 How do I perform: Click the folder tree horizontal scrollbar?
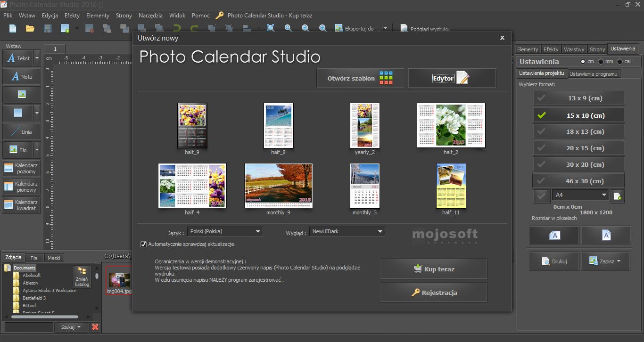[x=45, y=317]
